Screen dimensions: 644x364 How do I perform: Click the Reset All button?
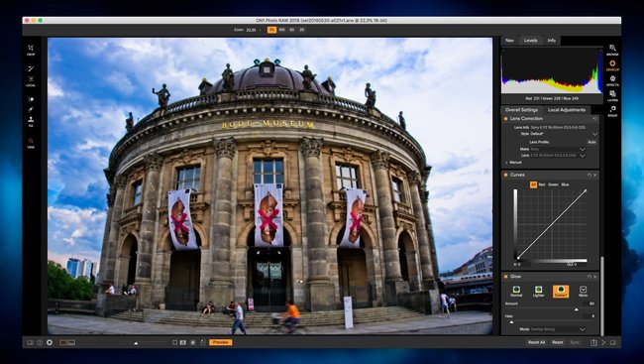tap(536, 342)
